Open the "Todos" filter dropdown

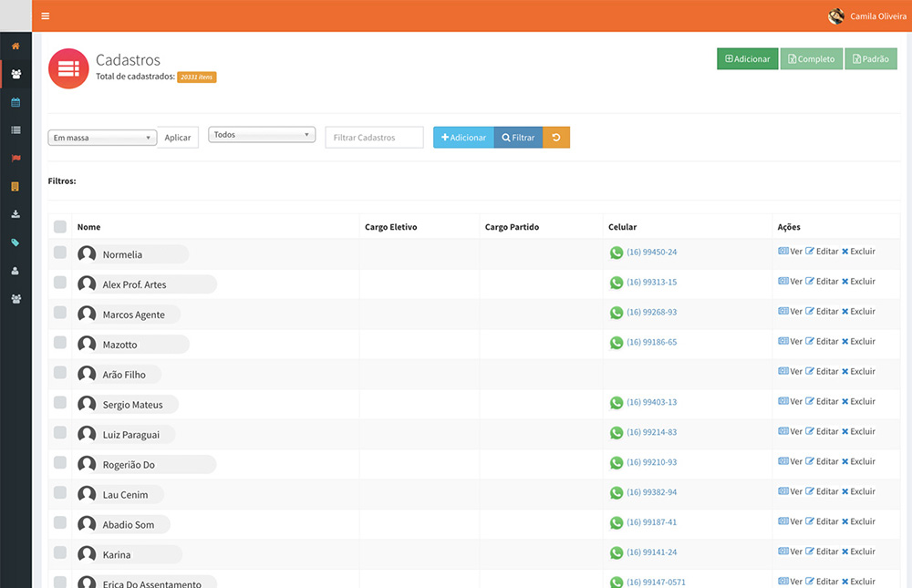click(x=262, y=135)
